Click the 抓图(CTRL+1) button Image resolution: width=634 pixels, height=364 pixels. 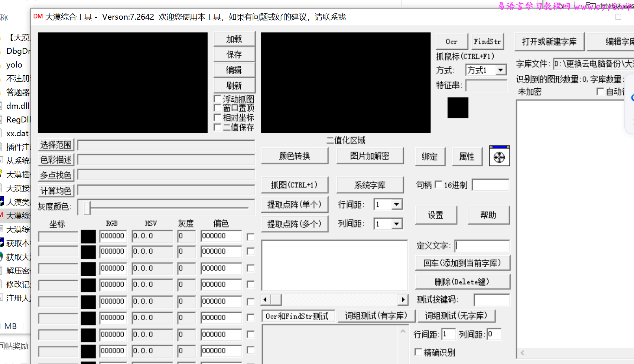coord(295,185)
